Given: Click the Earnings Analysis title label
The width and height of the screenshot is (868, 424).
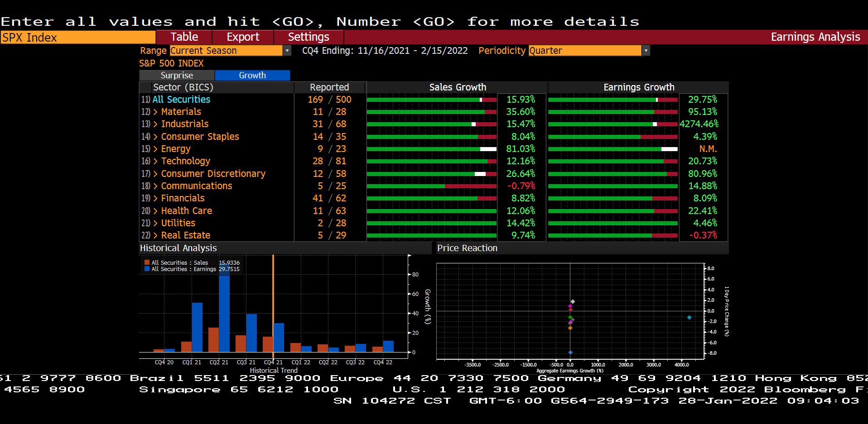Looking at the screenshot, I should (815, 37).
